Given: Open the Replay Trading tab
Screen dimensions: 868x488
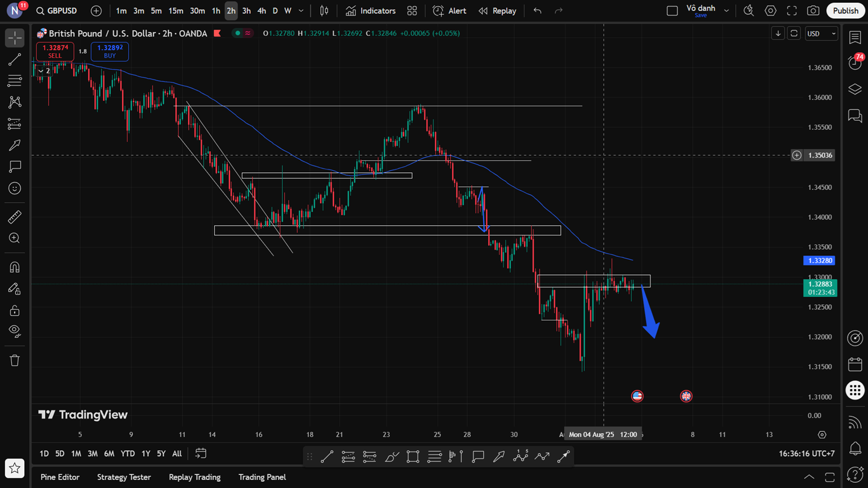Looking at the screenshot, I should (194, 477).
